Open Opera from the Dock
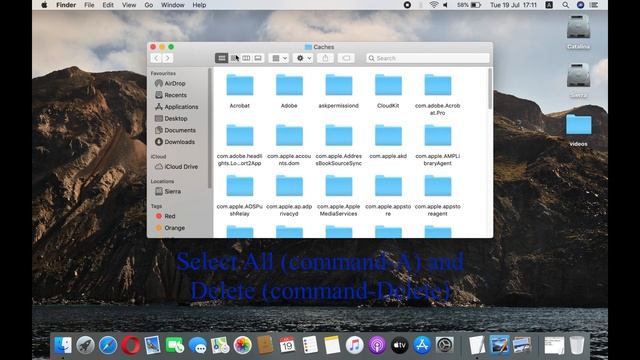 [130, 345]
